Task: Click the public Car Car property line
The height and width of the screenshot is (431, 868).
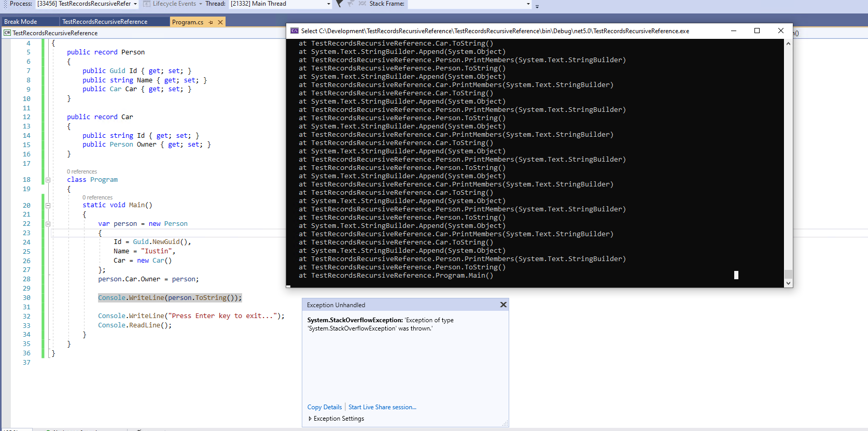Action: (137, 89)
